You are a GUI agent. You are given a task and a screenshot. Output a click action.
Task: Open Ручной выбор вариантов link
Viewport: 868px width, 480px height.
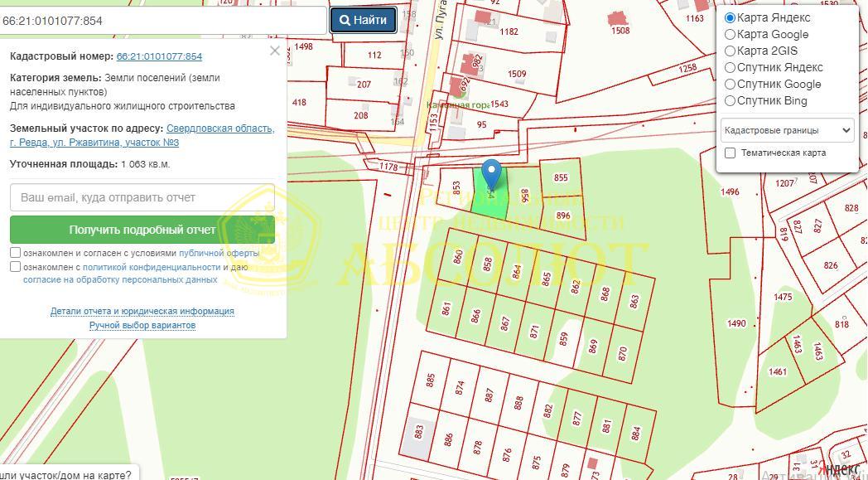142,325
